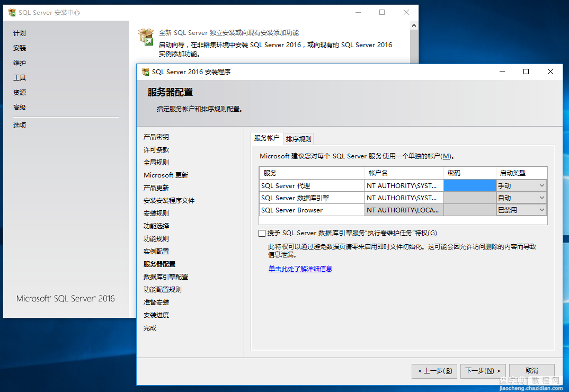Click the 服务 column header

click(x=312, y=173)
